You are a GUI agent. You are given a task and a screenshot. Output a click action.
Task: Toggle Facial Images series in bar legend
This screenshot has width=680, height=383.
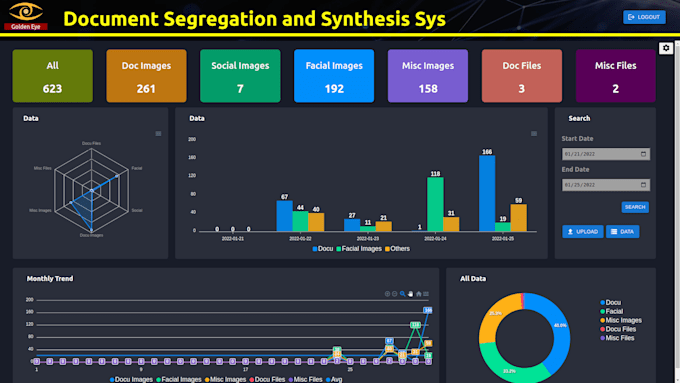click(x=359, y=249)
